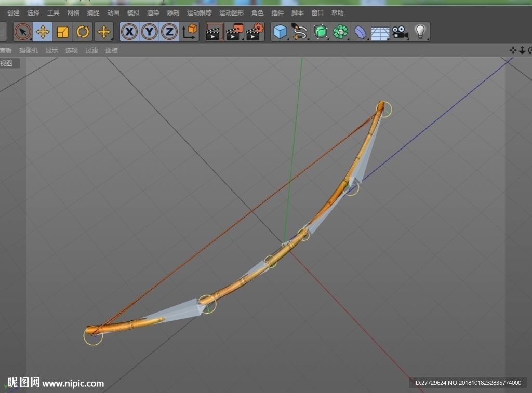The height and width of the screenshot is (393, 532).
Task: Toggle the Y axis lock
Action: click(149, 32)
